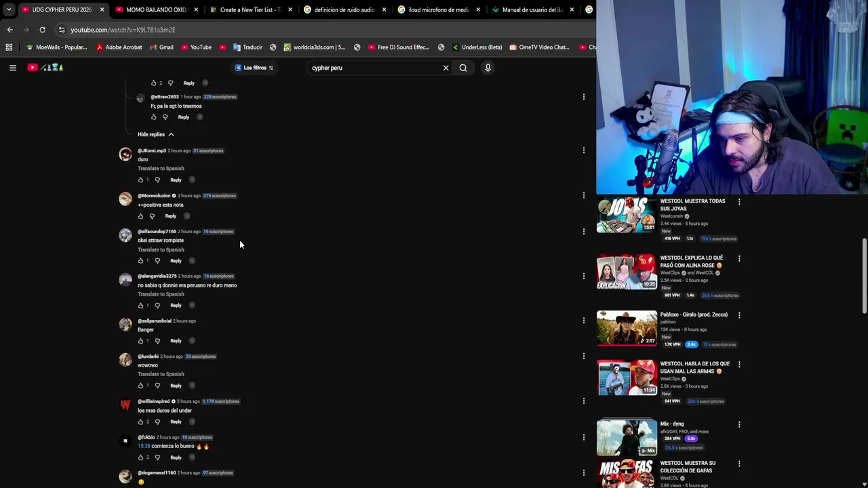Open the YouTube guide hamburger menu

pos(13,68)
